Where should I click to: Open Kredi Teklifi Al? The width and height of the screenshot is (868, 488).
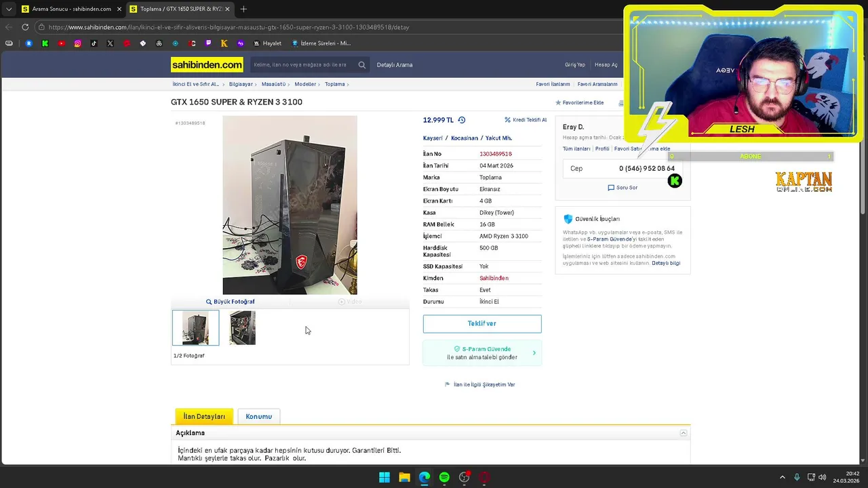pos(526,120)
